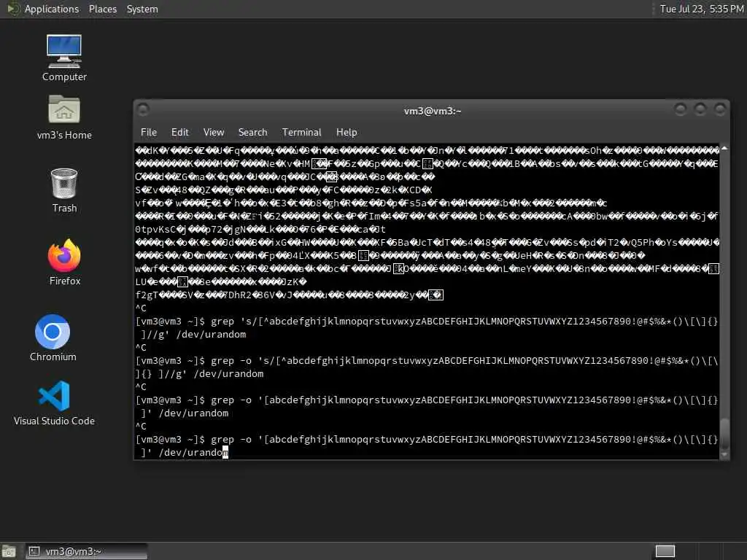
Task: Click the output line starting 'f2gT'
Action: click(x=289, y=295)
